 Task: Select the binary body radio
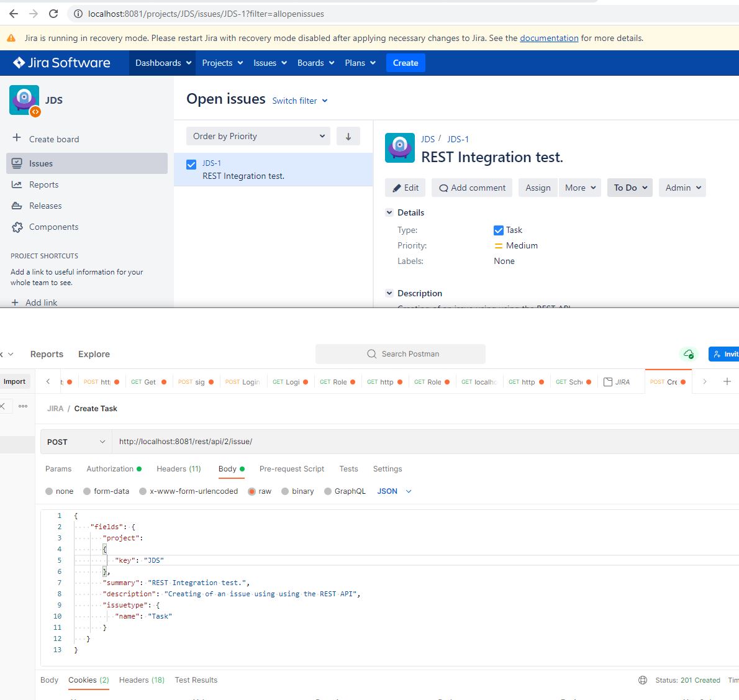click(284, 491)
